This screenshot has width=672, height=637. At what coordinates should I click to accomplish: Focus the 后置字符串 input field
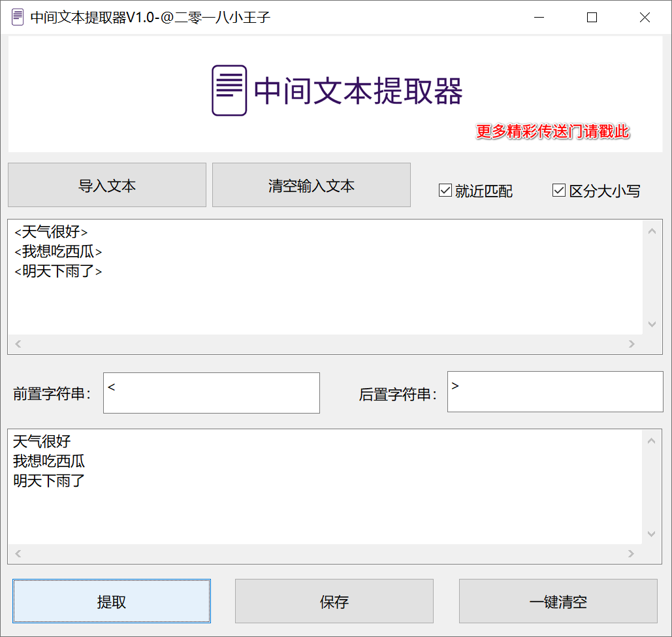pyautogui.click(x=555, y=392)
